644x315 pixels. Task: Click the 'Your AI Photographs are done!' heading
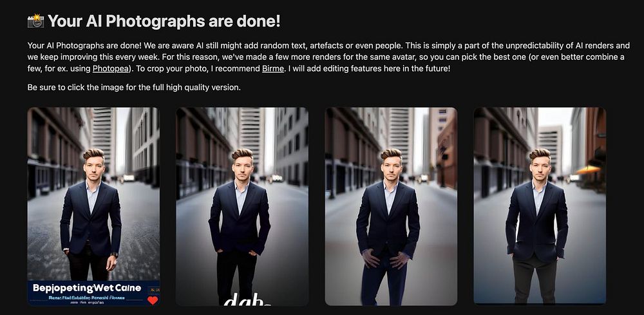164,21
